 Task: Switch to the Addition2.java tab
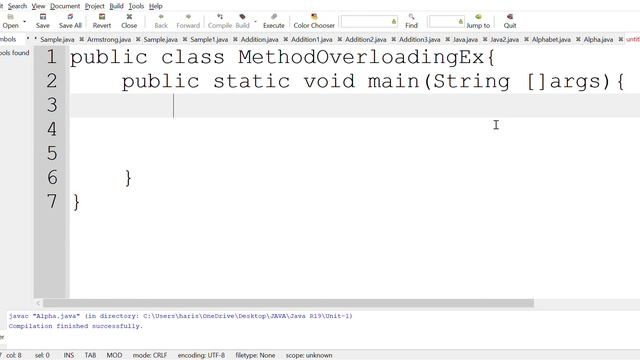(365, 40)
